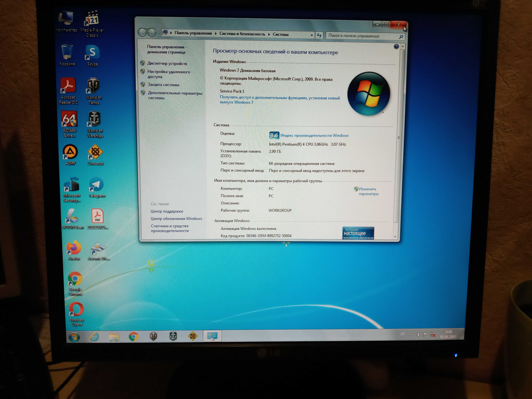The height and width of the screenshot is (399, 532).
Task: Launch AIDA64 Extreme from desktop
Action: coord(69,124)
